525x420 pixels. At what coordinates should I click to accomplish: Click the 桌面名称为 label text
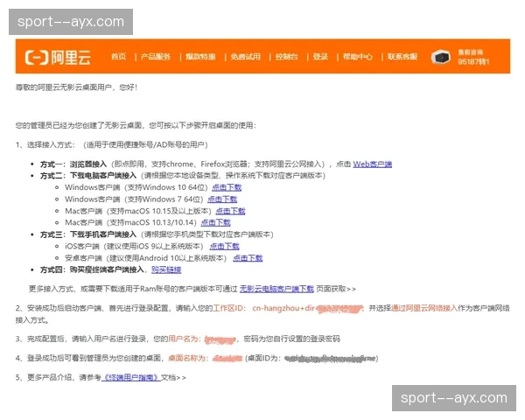point(186,359)
